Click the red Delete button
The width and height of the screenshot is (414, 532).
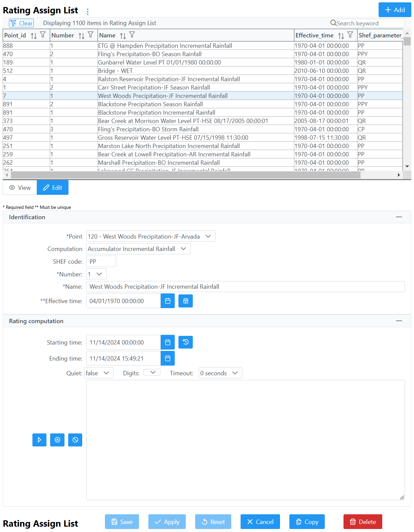click(363, 522)
